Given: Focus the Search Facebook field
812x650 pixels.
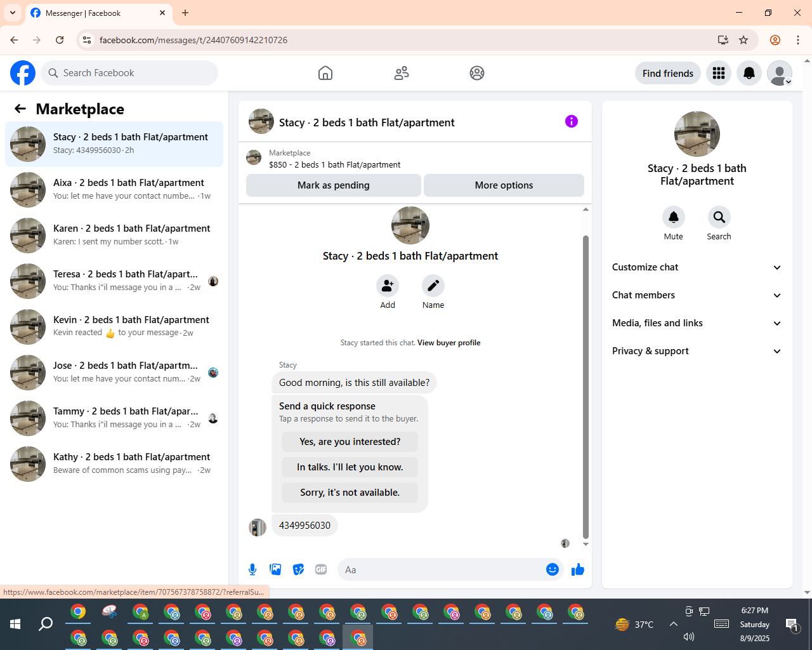Looking at the screenshot, I should click(129, 73).
